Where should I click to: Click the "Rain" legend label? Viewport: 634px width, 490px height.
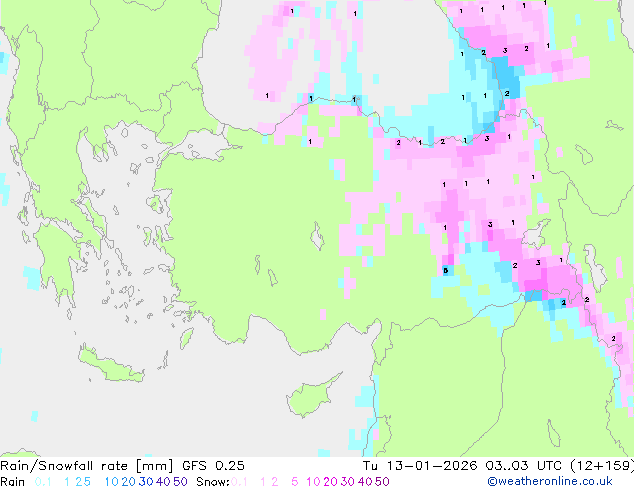click(x=13, y=482)
